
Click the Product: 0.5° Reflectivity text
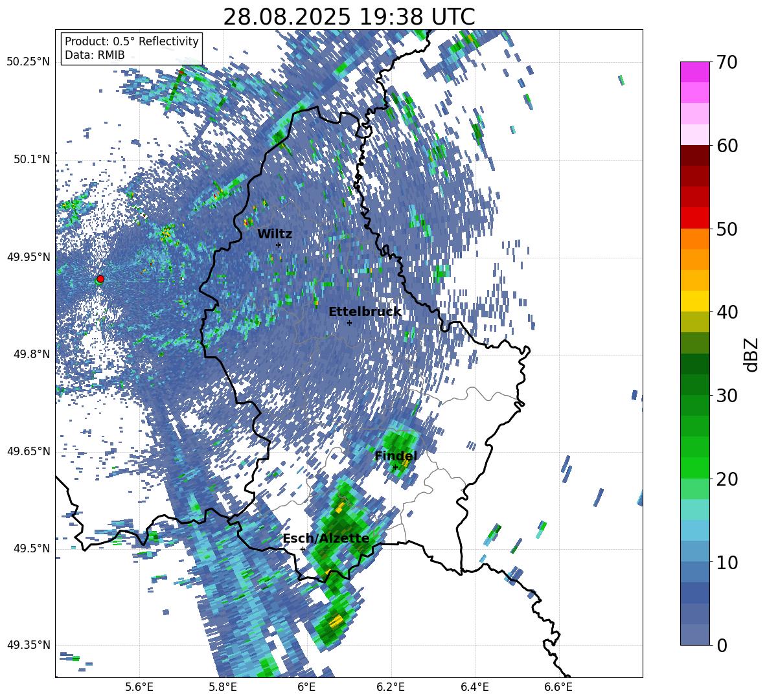pos(132,41)
